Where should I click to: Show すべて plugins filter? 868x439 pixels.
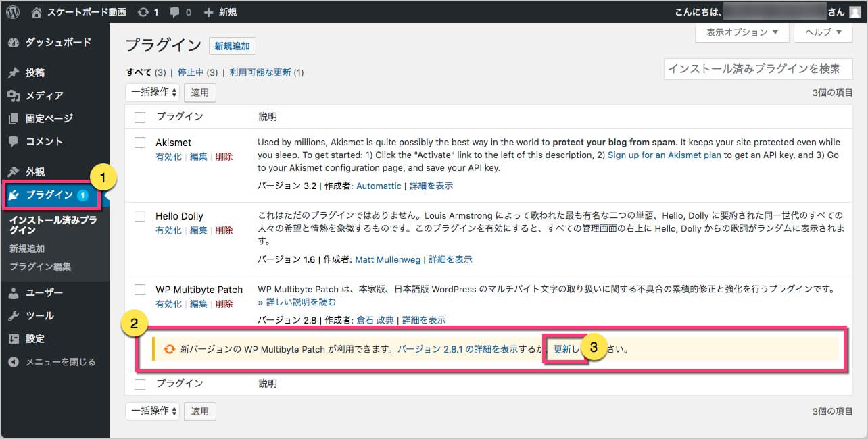click(x=139, y=72)
